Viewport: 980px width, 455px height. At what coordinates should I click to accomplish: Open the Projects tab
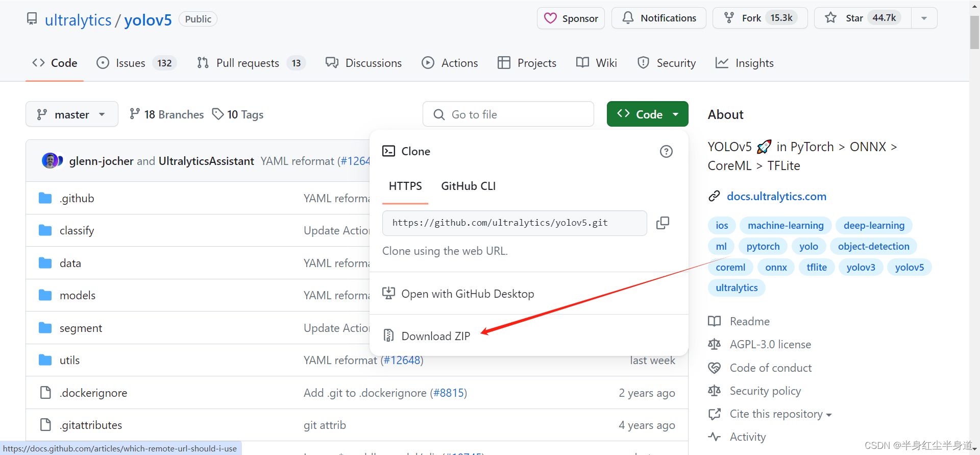pos(527,63)
